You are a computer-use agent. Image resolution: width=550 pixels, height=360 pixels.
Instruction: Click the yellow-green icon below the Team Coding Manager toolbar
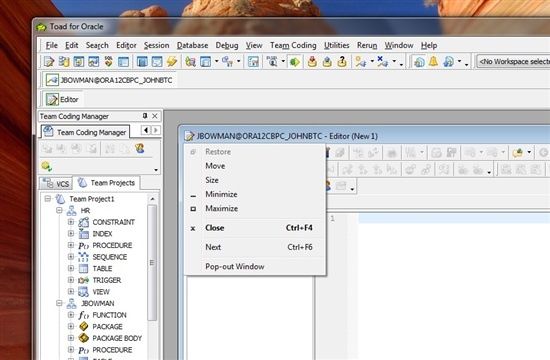(x=47, y=166)
